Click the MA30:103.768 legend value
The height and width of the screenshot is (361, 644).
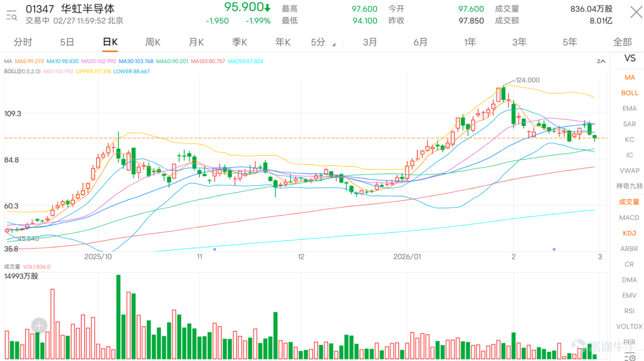click(x=136, y=61)
